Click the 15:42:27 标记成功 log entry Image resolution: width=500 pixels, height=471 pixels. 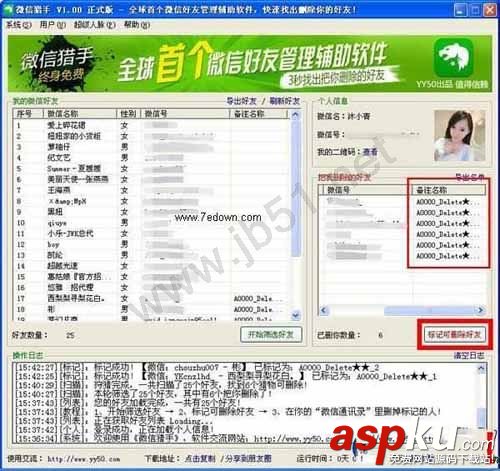[197, 368]
